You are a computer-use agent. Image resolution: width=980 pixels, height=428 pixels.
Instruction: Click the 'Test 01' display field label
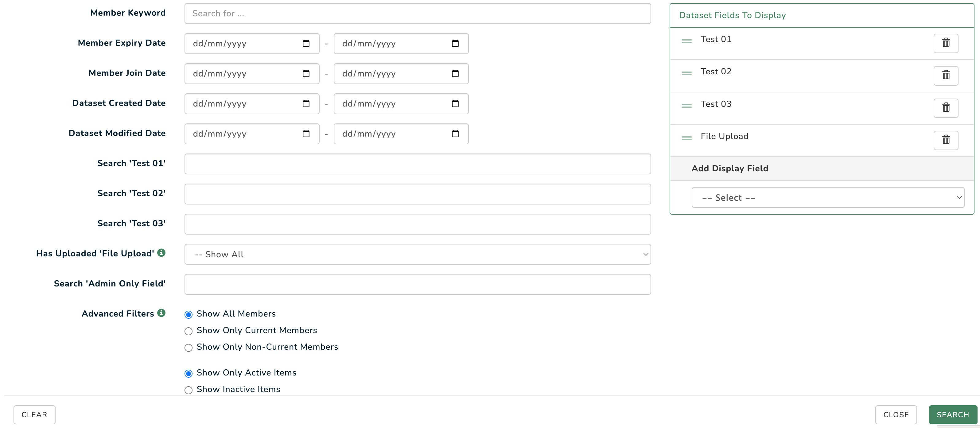click(x=716, y=39)
